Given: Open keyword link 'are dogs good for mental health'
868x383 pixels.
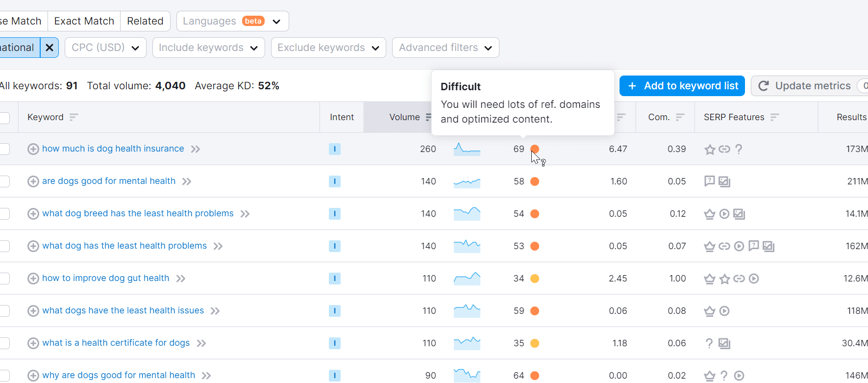Looking at the screenshot, I should click(109, 181).
